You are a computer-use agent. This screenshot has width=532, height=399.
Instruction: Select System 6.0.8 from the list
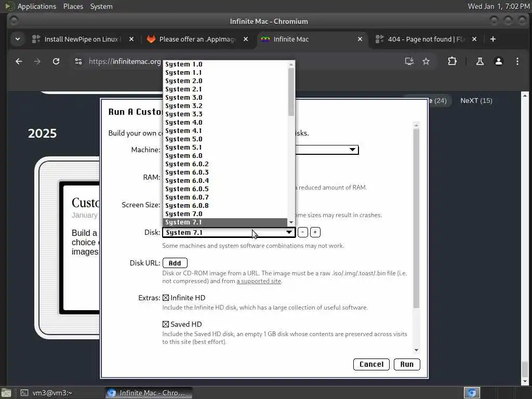tap(225, 206)
